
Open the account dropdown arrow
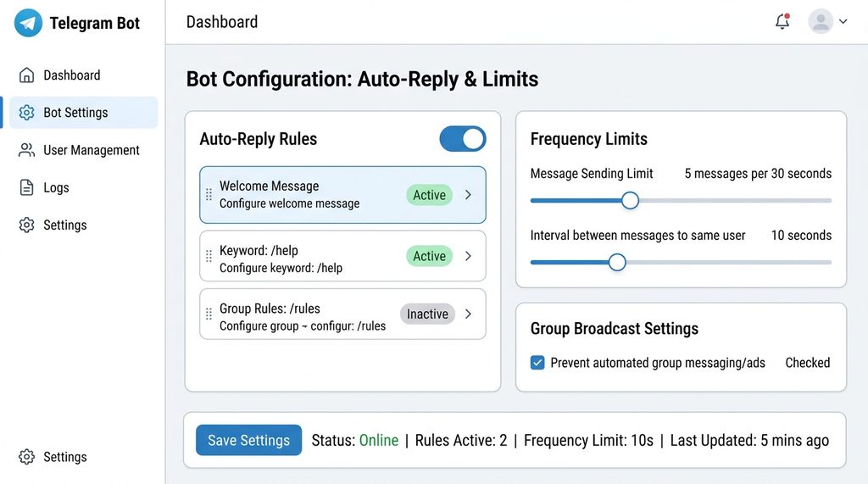click(x=843, y=22)
